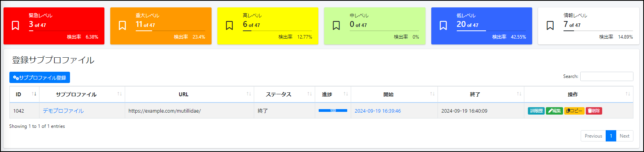Screen dimensions: 644x152
Task: Click the 登録サブプロファイル heading
Action: tap(53, 60)
